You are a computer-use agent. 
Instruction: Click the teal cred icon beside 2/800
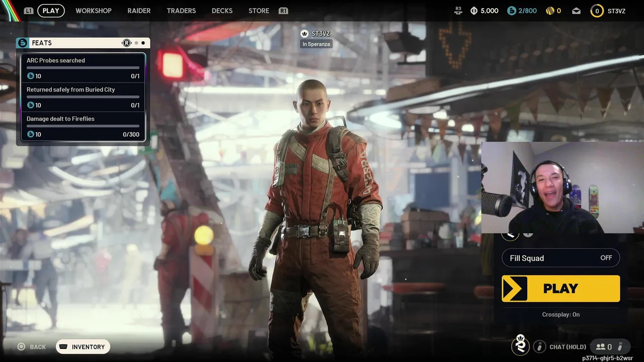pos(512,11)
